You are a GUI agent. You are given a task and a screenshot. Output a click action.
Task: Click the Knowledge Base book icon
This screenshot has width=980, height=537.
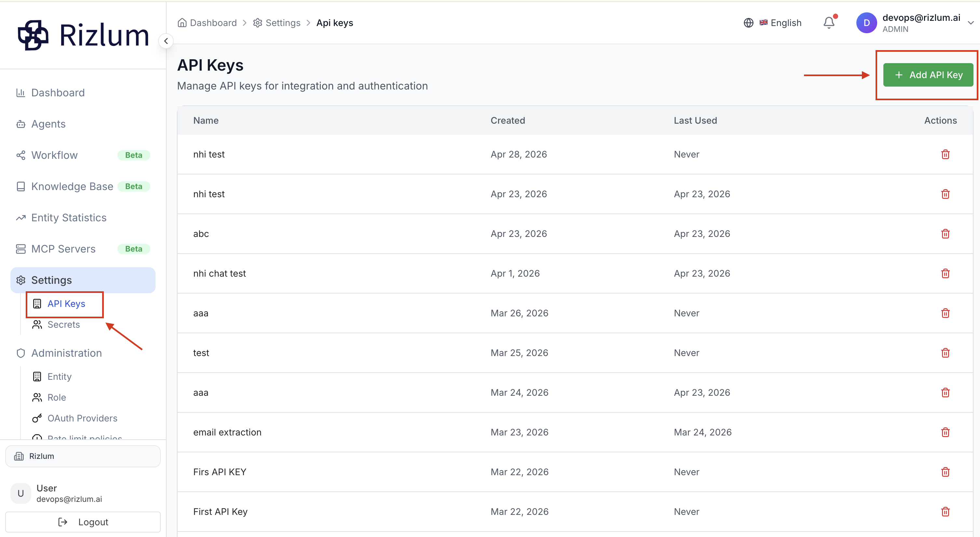coord(20,186)
